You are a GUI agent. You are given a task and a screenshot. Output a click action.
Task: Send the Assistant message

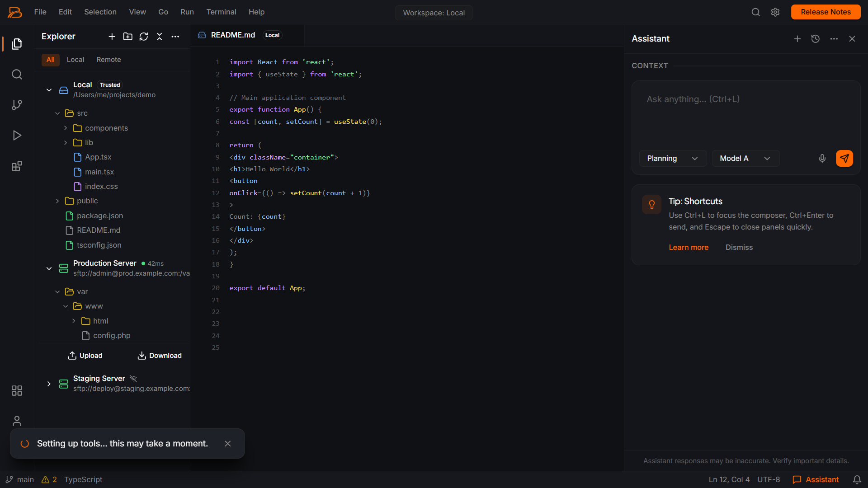844,158
